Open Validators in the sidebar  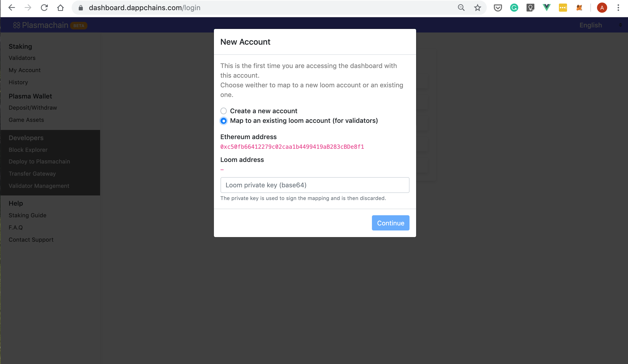22,58
